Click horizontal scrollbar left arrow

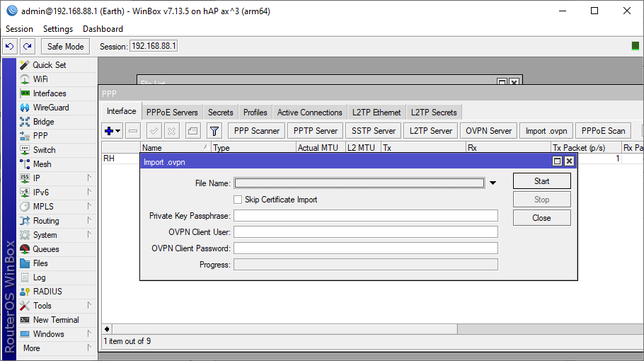tap(107, 329)
